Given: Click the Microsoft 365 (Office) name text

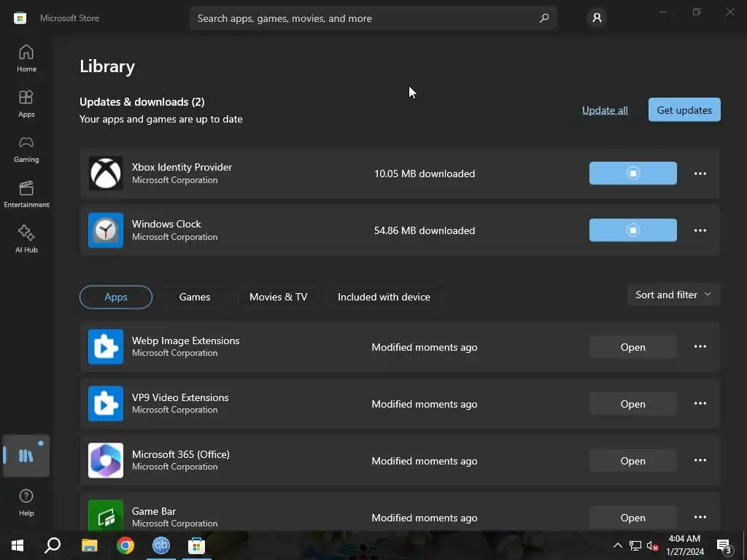Looking at the screenshot, I should click(181, 454).
